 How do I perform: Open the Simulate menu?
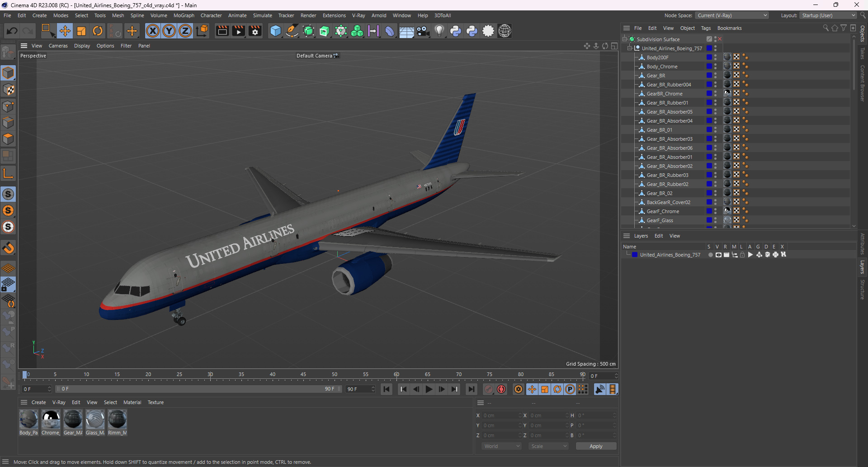coord(262,15)
